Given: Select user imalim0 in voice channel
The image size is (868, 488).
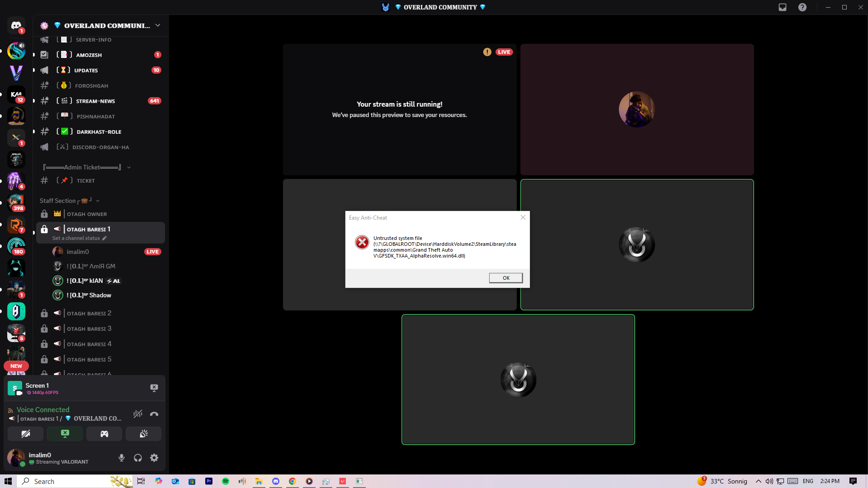Looking at the screenshot, I should tap(107, 252).
